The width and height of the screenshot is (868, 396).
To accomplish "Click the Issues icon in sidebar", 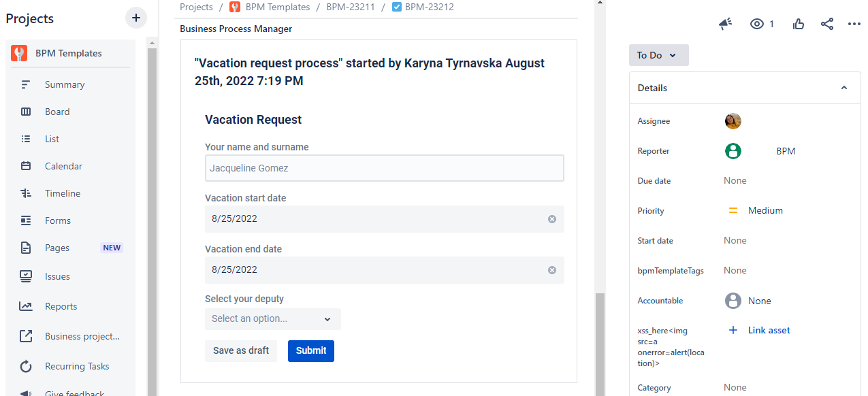I will pyautogui.click(x=26, y=276).
